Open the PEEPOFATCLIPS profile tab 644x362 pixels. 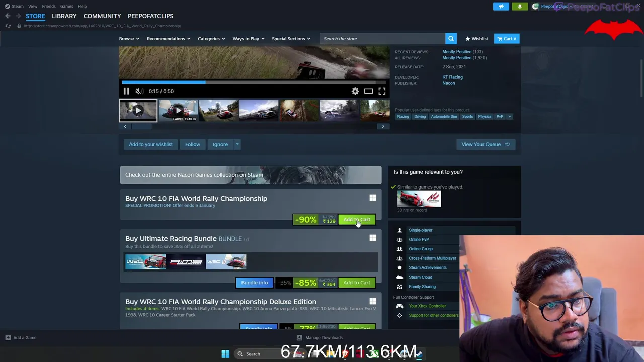(x=150, y=16)
